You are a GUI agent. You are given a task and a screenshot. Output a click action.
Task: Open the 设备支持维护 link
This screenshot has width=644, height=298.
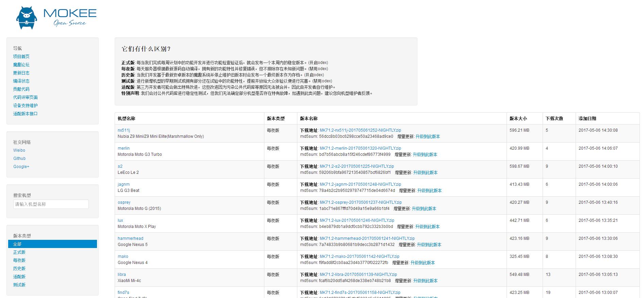26,105
